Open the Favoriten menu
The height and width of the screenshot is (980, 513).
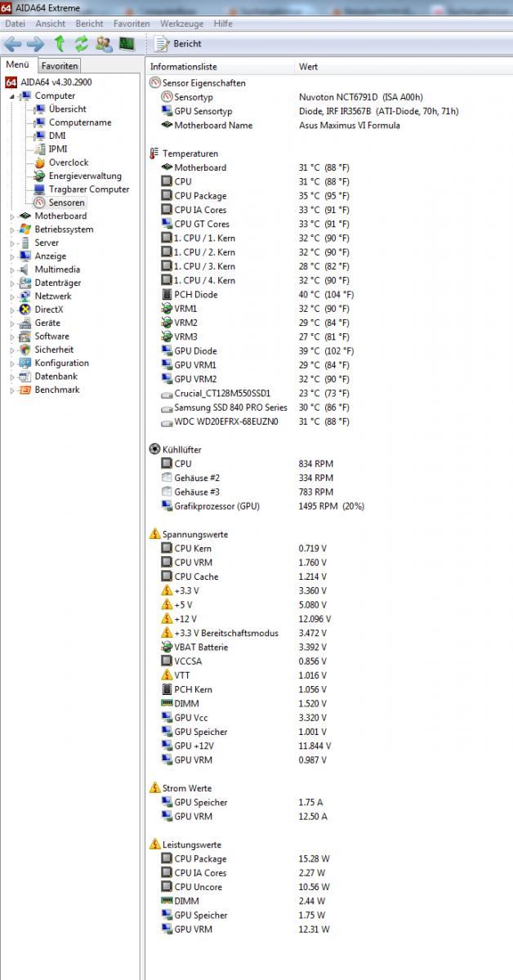click(132, 24)
